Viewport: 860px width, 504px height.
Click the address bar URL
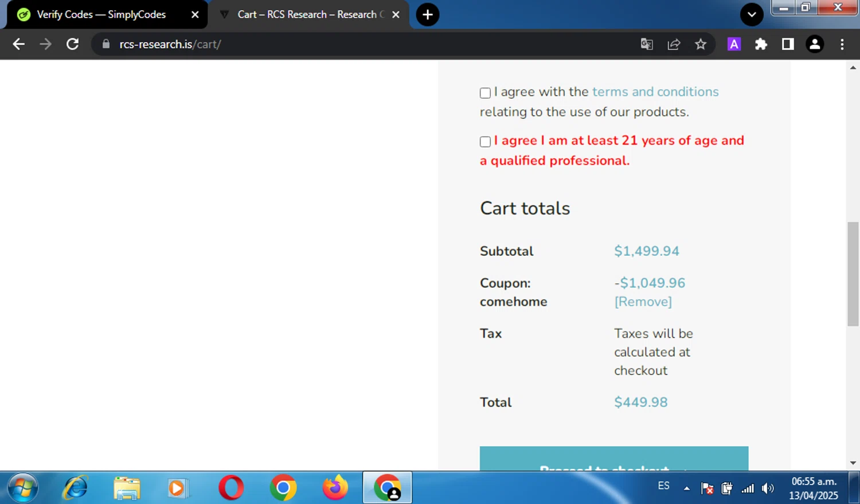tap(170, 44)
